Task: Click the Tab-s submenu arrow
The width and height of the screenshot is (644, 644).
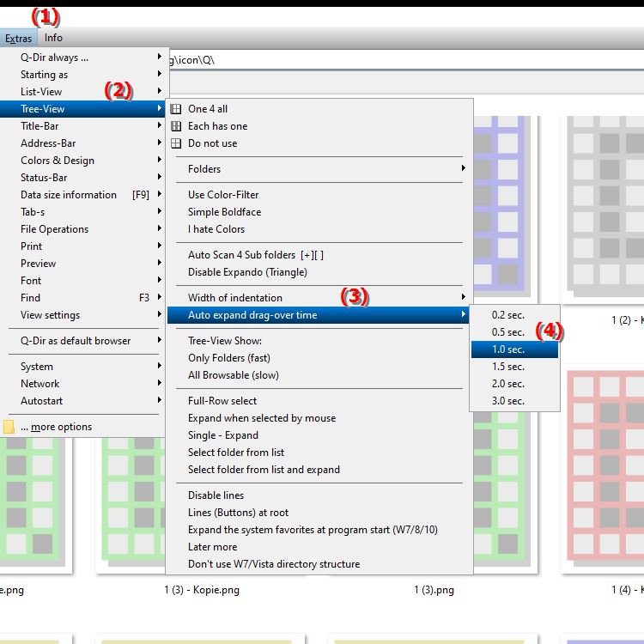Action: 160,211
